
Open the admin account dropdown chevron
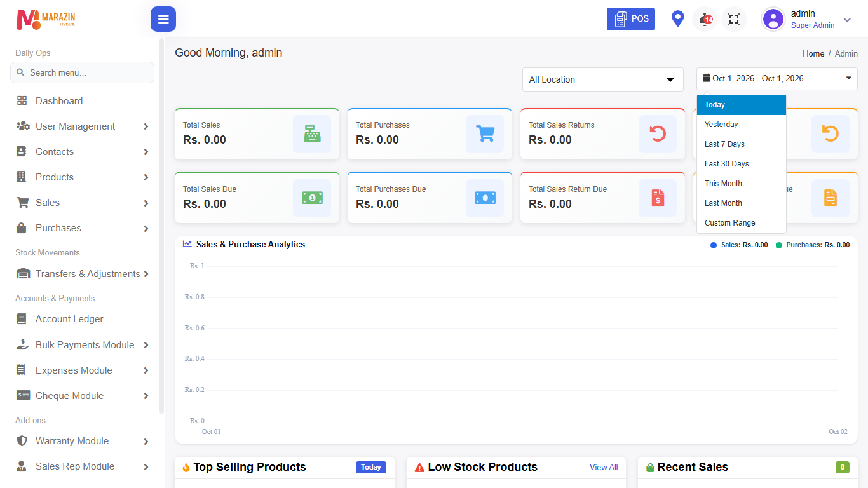coord(847,20)
